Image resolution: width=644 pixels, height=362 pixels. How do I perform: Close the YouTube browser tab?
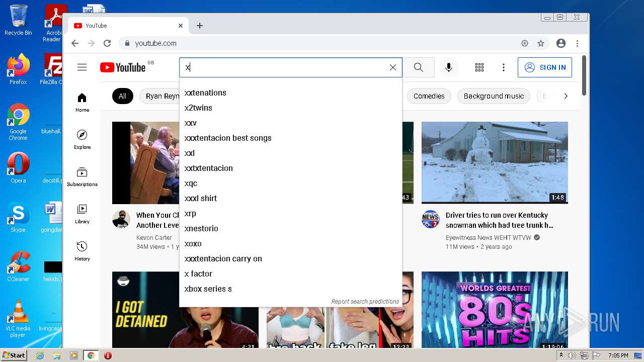click(x=181, y=26)
